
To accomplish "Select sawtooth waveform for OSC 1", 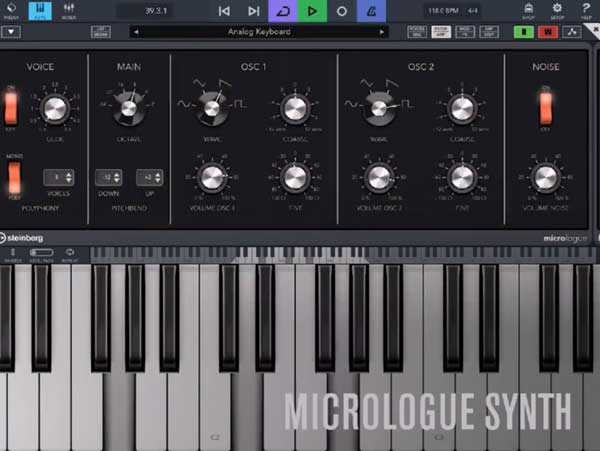I will click(x=225, y=83).
